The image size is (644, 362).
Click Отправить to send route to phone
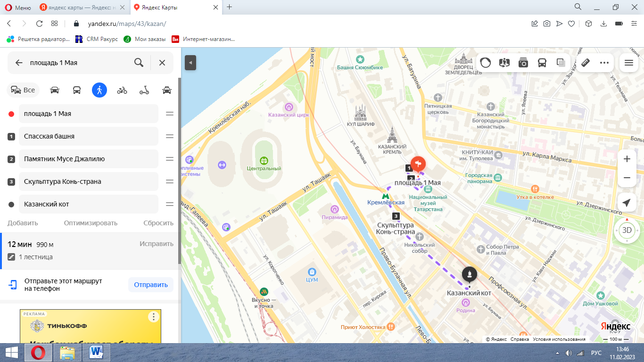(151, 285)
